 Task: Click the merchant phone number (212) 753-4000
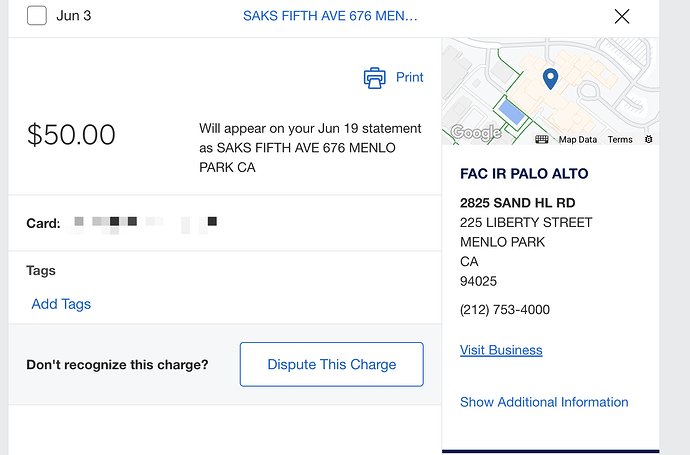coord(505,310)
